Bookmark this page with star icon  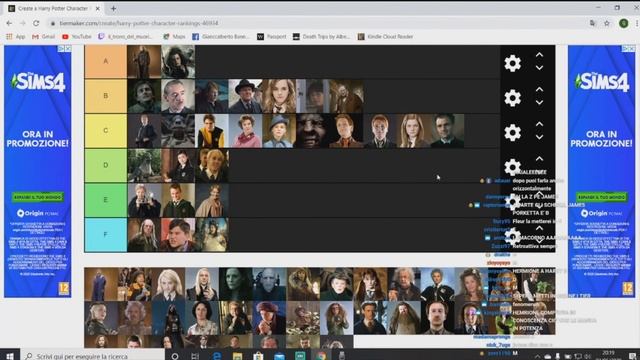click(607, 23)
